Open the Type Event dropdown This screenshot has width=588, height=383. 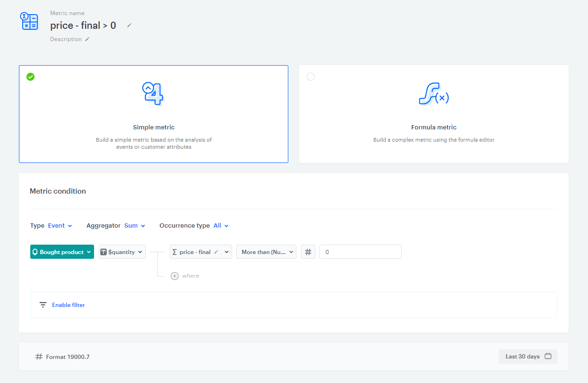click(x=60, y=226)
